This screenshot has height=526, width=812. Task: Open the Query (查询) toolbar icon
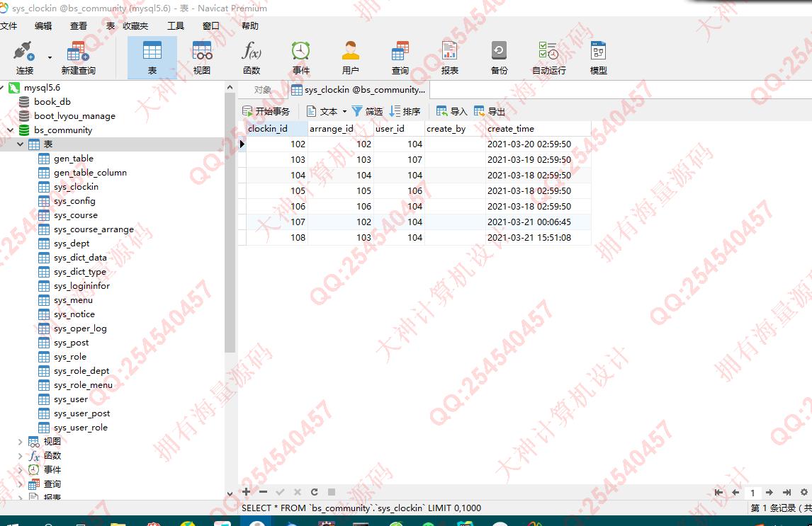coord(400,58)
